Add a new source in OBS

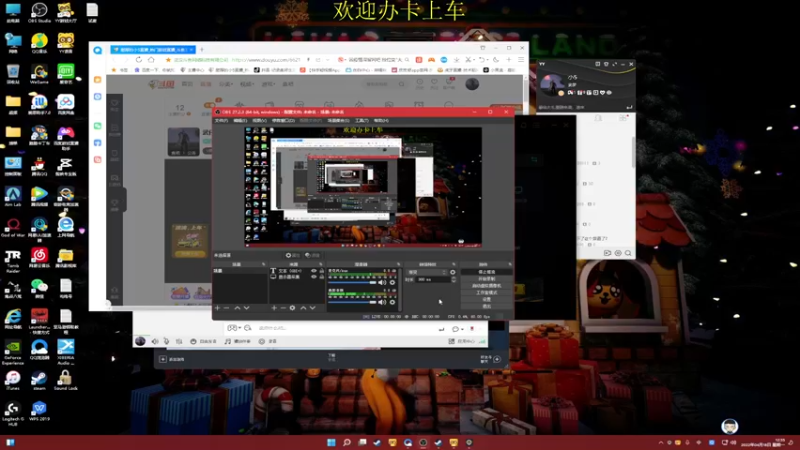click(x=274, y=308)
